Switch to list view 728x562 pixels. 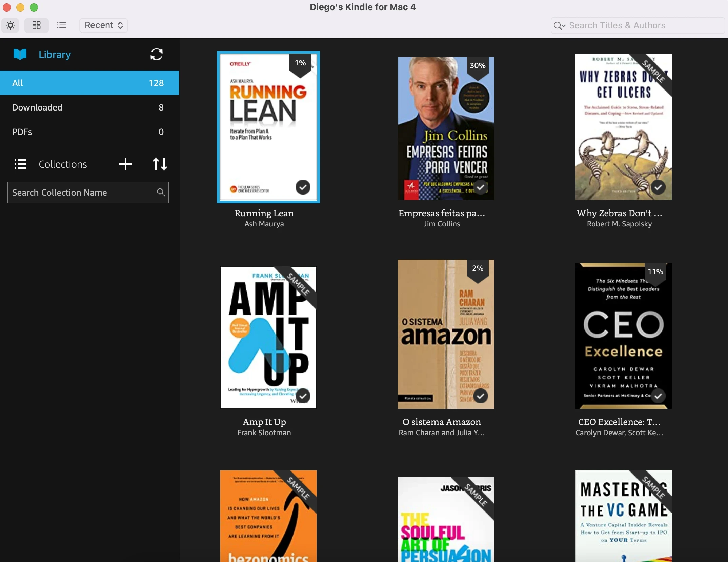click(61, 25)
